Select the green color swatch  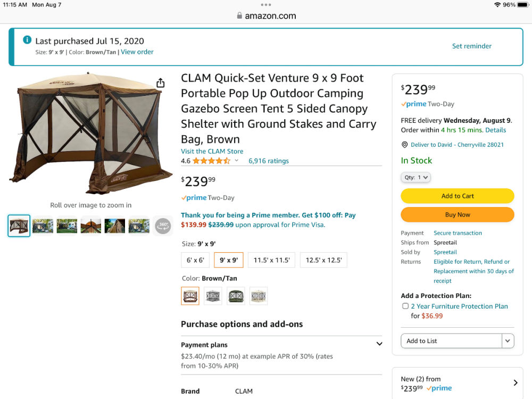pos(236,296)
